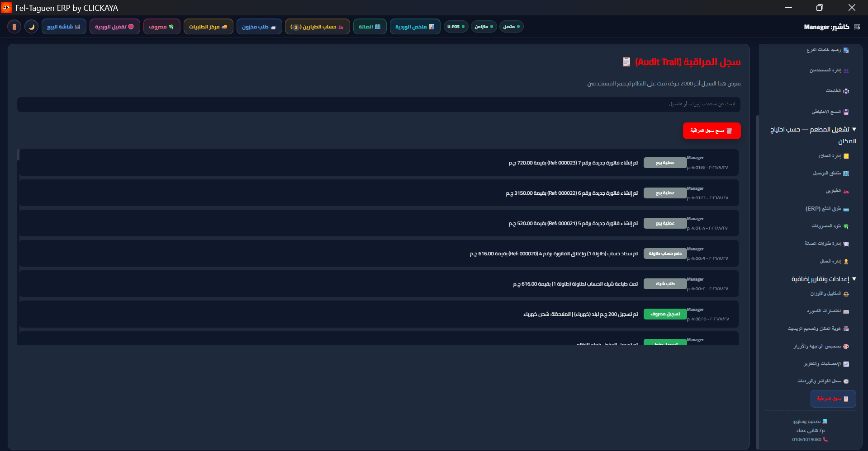
Task: Click the U-POS status badge
Action: pyautogui.click(x=456, y=27)
